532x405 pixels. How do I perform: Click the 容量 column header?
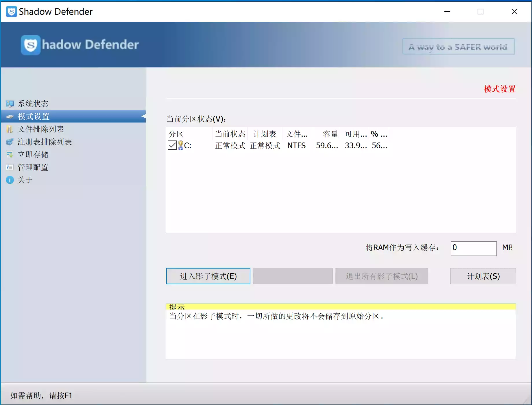326,134
